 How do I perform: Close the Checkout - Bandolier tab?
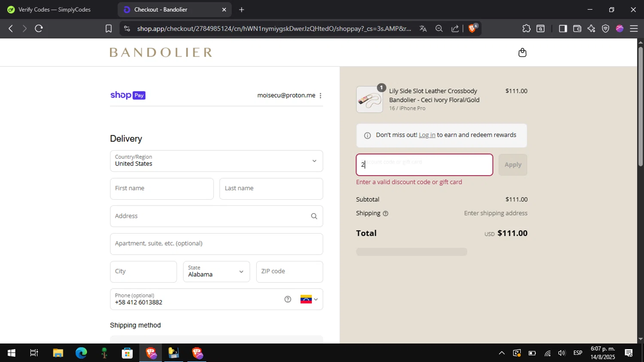coord(224,9)
